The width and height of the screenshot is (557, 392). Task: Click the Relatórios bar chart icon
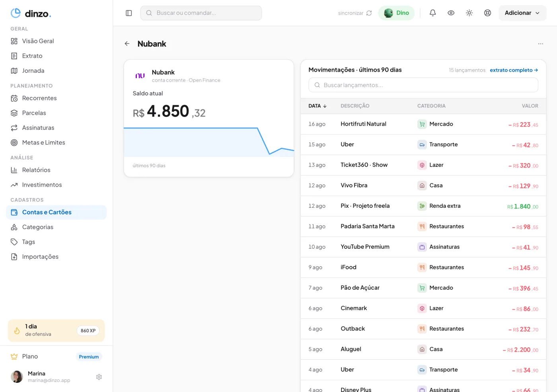point(14,170)
